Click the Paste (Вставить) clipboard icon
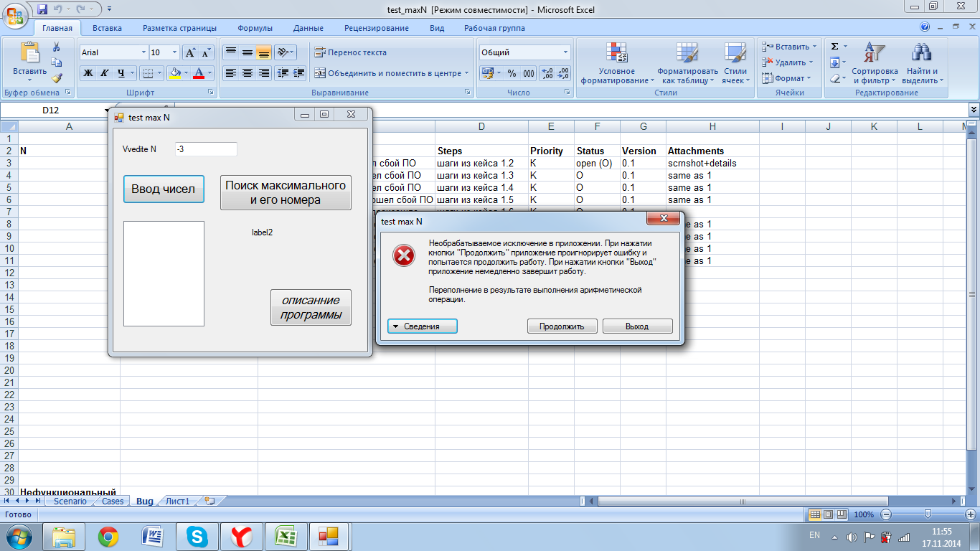This screenshot has width=980, height=551. click(29, 54)
